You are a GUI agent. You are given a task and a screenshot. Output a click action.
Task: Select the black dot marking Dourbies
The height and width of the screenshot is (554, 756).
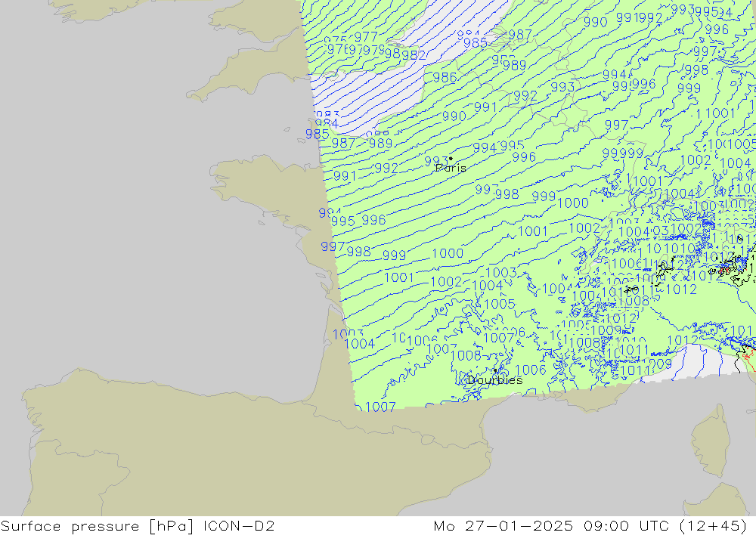(x=495, y=370)
